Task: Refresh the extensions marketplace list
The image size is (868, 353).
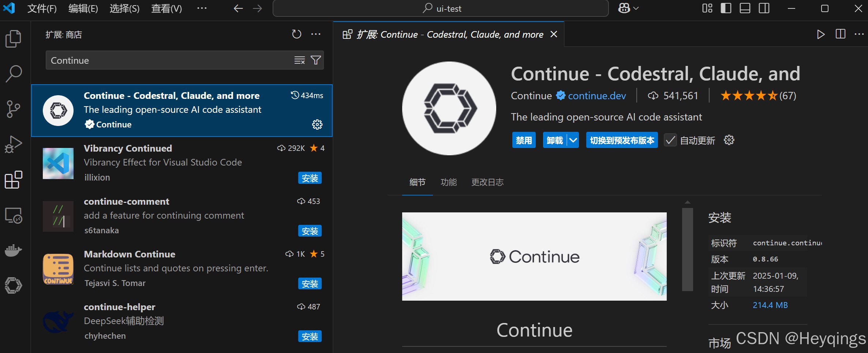Action: tap(296, 34)
